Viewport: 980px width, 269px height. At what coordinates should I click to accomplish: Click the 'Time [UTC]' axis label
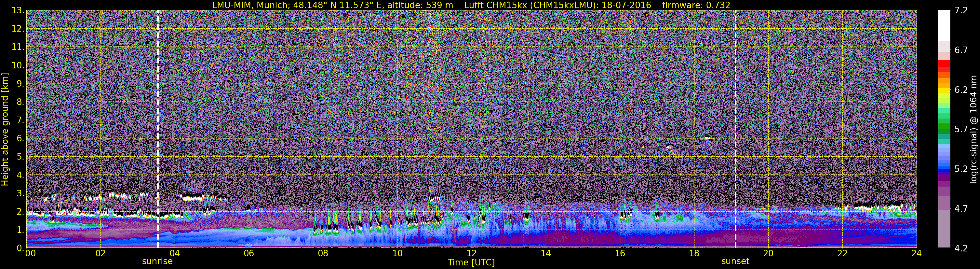(471, 262)
